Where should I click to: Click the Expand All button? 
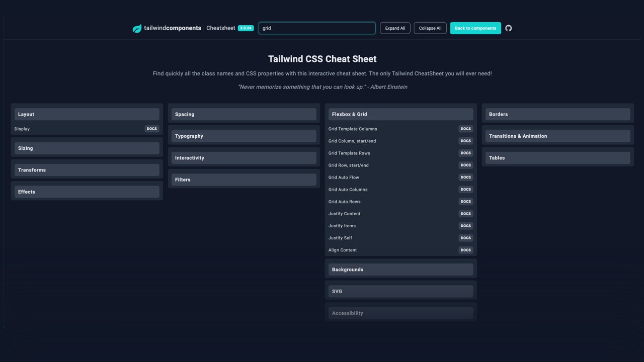click(x=395, y=28)
